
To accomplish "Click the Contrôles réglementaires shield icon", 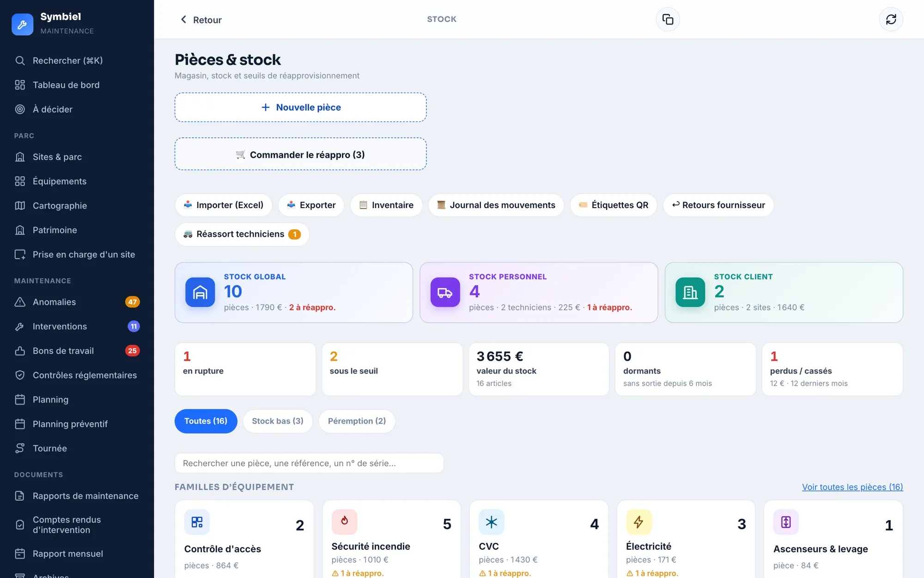I will (x=20, y=375).
